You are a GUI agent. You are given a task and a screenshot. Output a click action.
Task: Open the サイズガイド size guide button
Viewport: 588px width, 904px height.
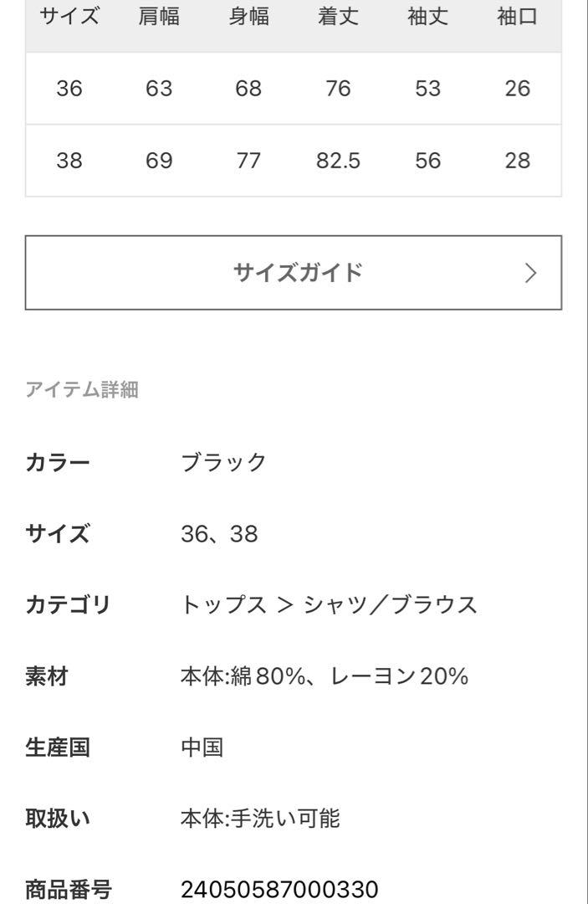(293, 272)
